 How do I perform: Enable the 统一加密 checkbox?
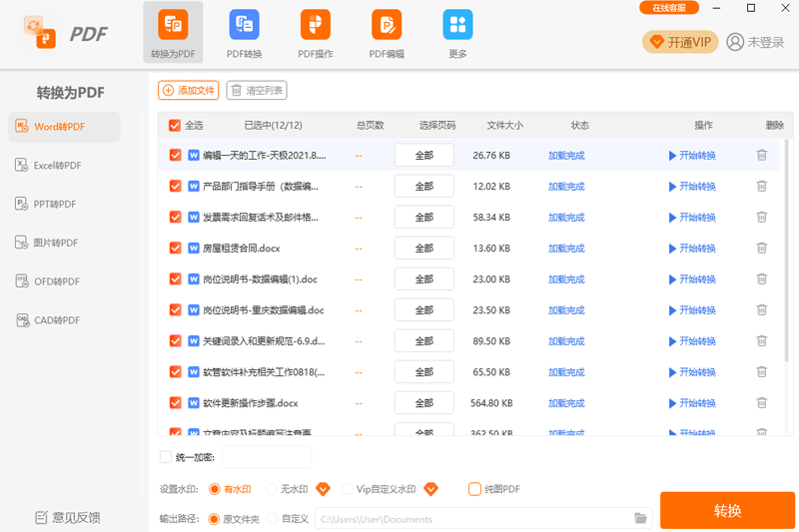[x=166, y=457]
